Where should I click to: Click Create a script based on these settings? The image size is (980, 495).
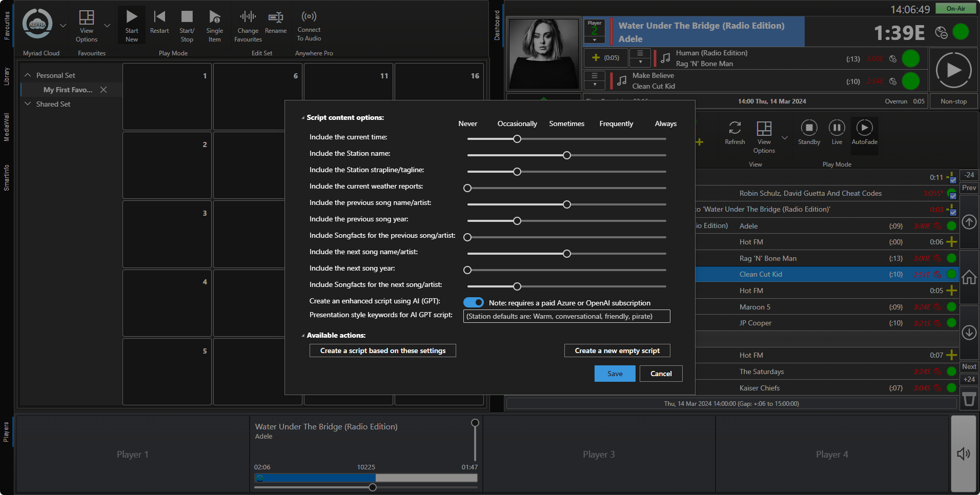pyautogui.click(x=382, y=350)
